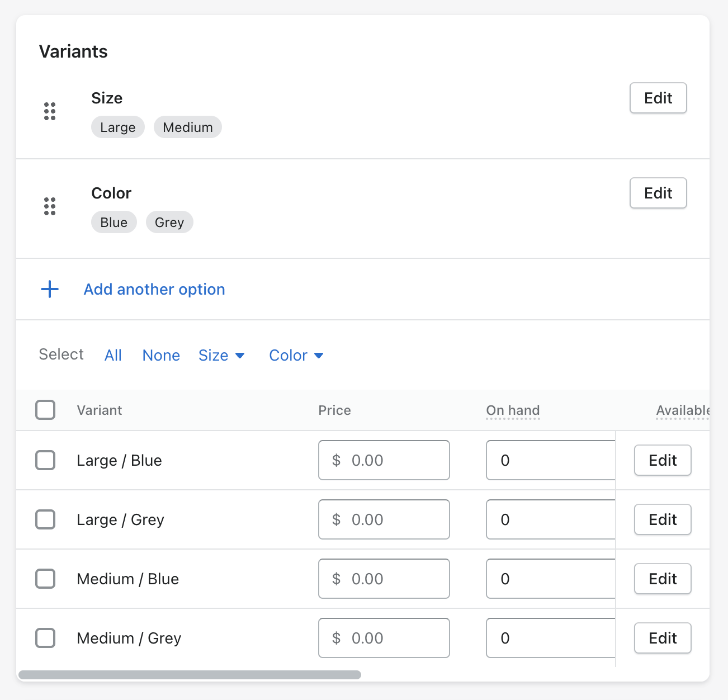Check the Medium / Grey variant checkbox
The image size is (728, 700).
(45, 638)
